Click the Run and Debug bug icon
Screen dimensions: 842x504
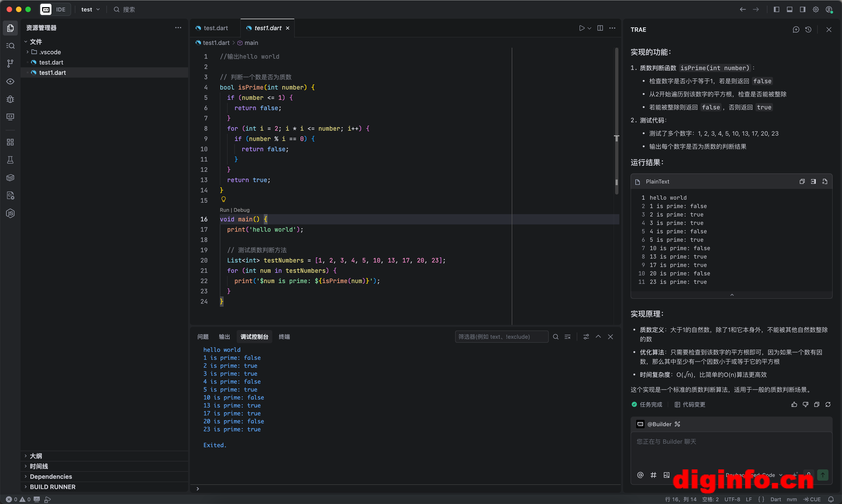[x=10, y=99]
